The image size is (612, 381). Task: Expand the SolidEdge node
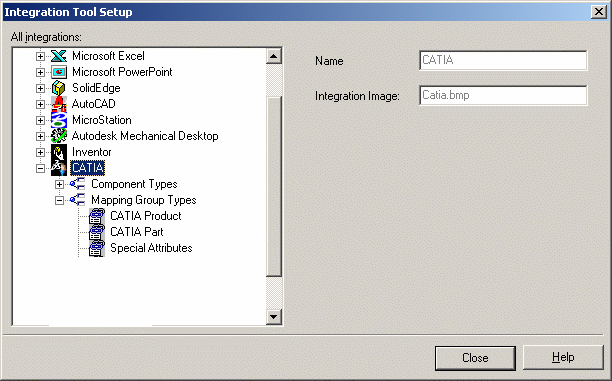[40, 88]
